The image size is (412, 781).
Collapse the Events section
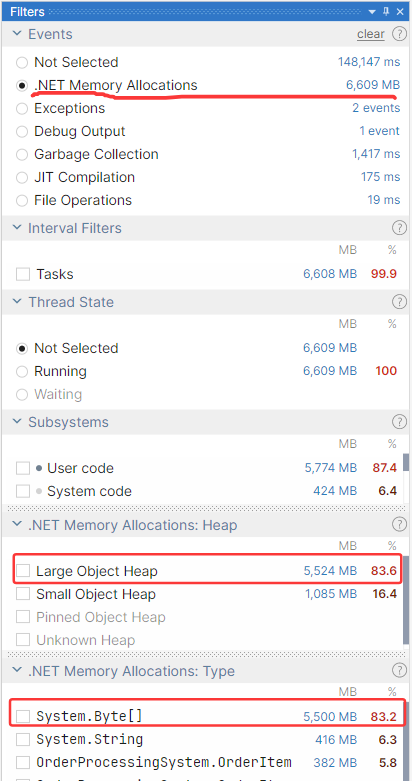pos(17,34)
